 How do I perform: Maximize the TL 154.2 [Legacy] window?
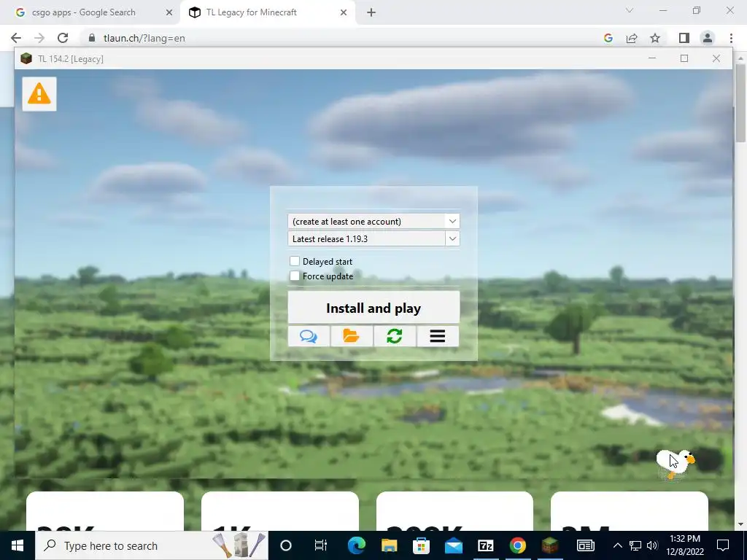click(x=684, y=58)
